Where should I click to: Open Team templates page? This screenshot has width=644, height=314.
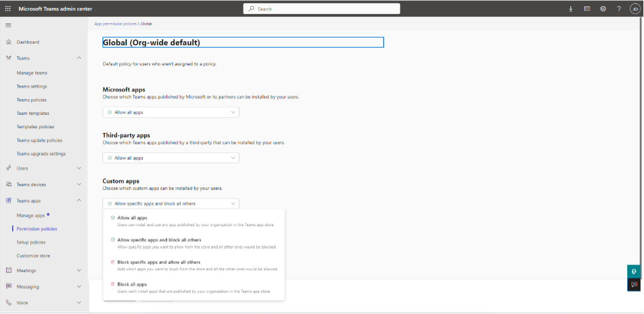33,113
